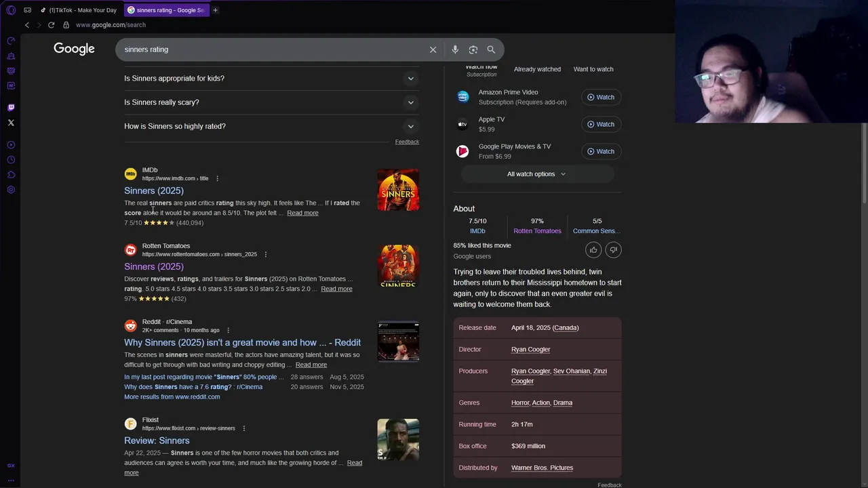This screenshot has width=868, height=488.
Task: Open Twitch panel in sidebar
Action: tap(11, 107)
